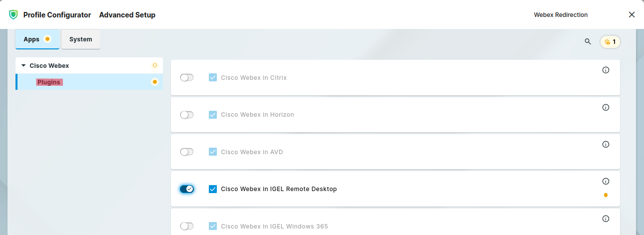The image size is (644, 235).
Task: Show info for Cisco Webex in AVD
Action: tap(606, 144)
